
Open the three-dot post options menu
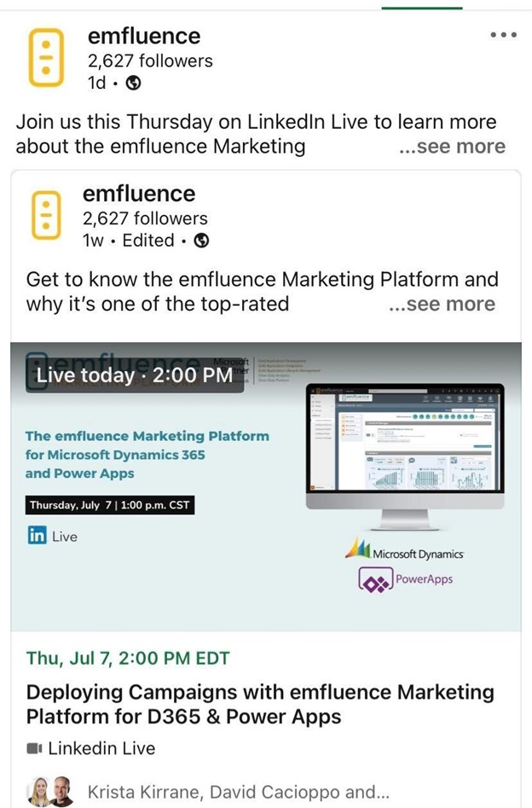tap(503, 35)
